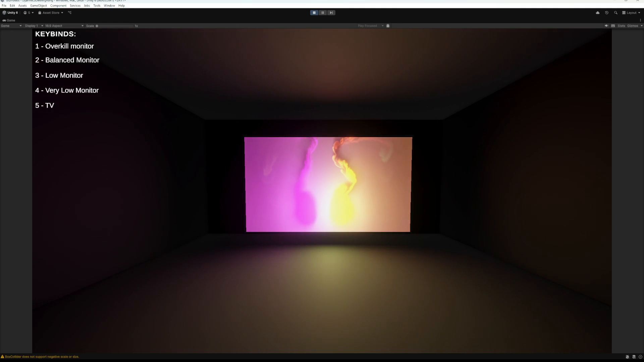This screenshot has width=644, height=362.
Task: Click the warning triangle icon in status bar
Action: click(x=2, y=357)
